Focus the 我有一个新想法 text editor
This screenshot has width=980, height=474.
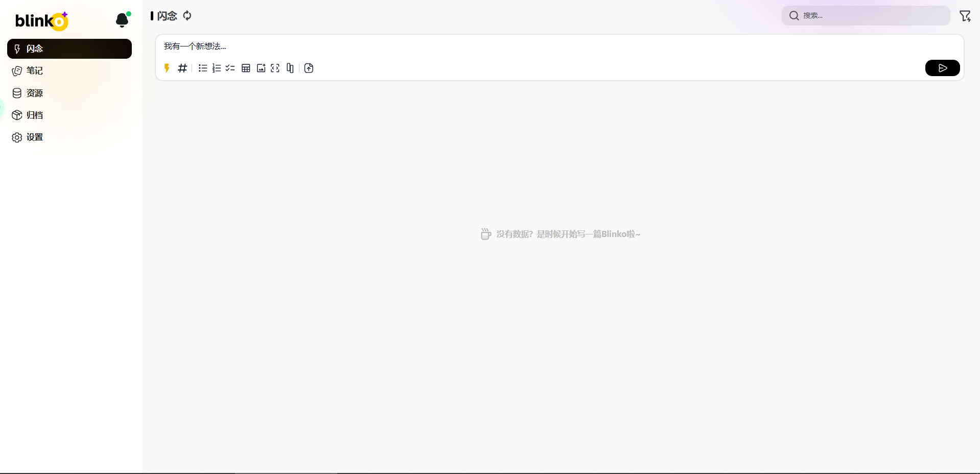click(559, 46)
